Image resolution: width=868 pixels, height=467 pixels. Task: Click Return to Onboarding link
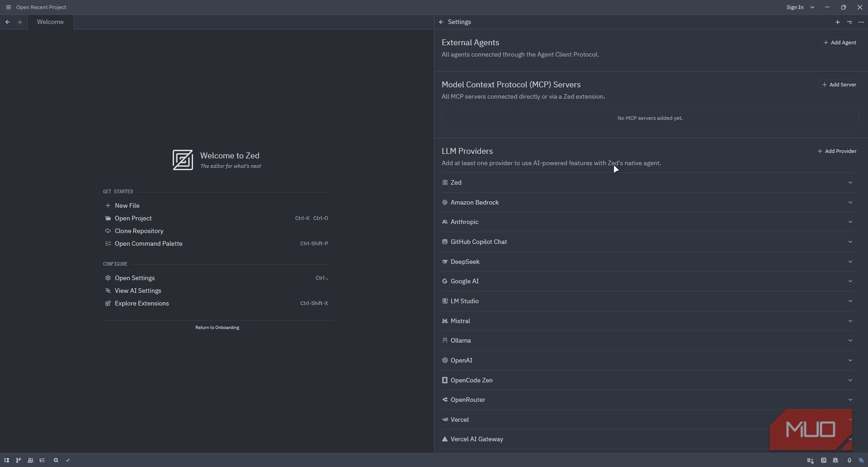tap(217, 328)
